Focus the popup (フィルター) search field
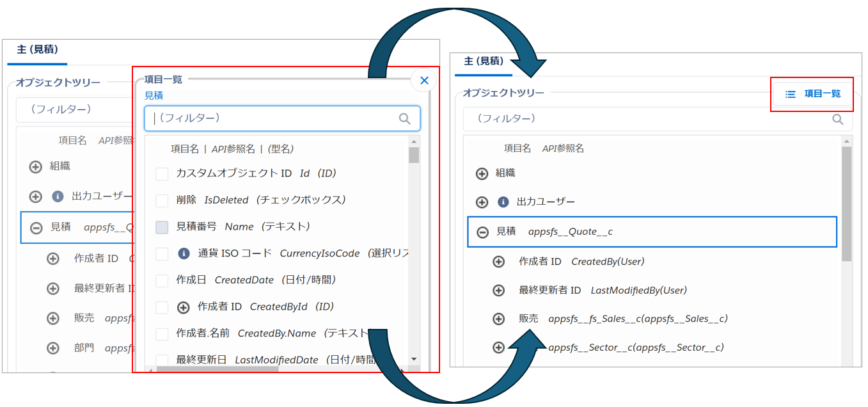868x407 pixels. coord(275,118)
